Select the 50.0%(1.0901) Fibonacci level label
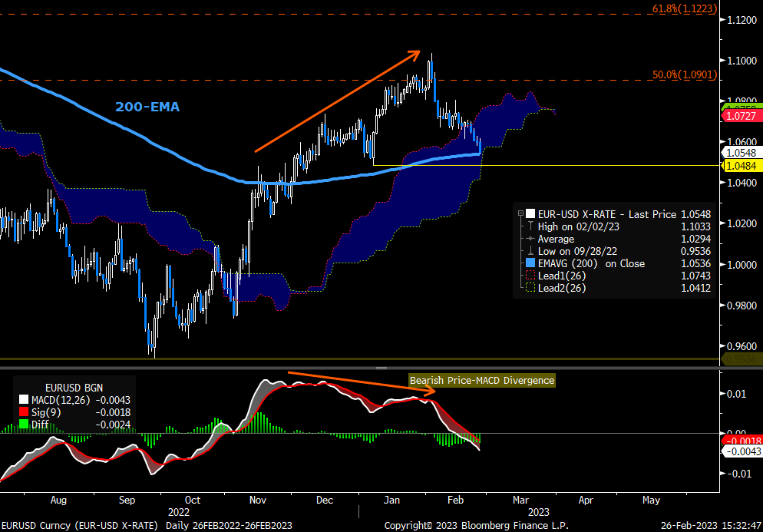763x532 pixels. click(x=684, y=74)
